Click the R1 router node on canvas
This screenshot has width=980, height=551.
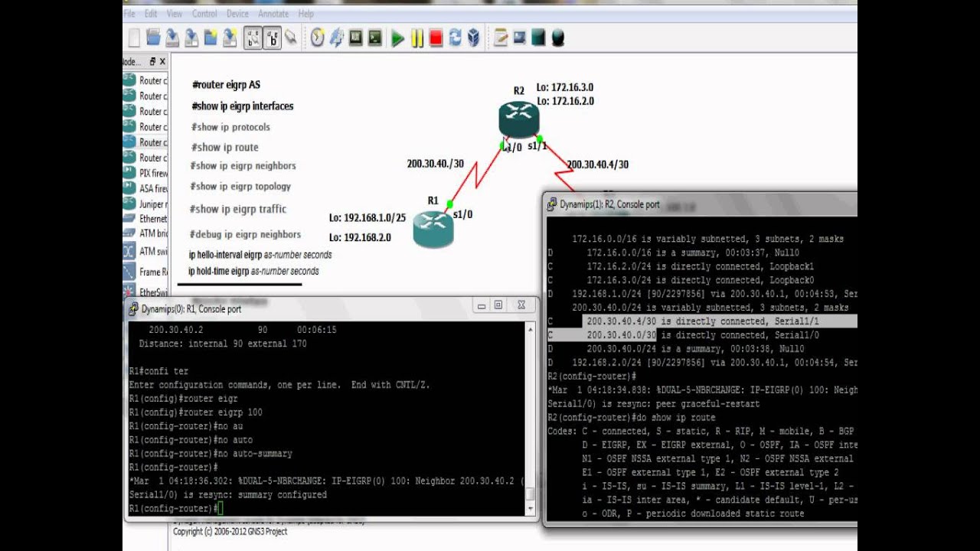(433, 230)
